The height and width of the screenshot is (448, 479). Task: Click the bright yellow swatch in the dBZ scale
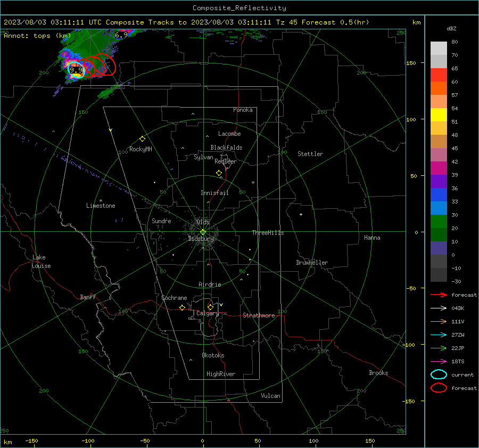[x=439, y=115]
